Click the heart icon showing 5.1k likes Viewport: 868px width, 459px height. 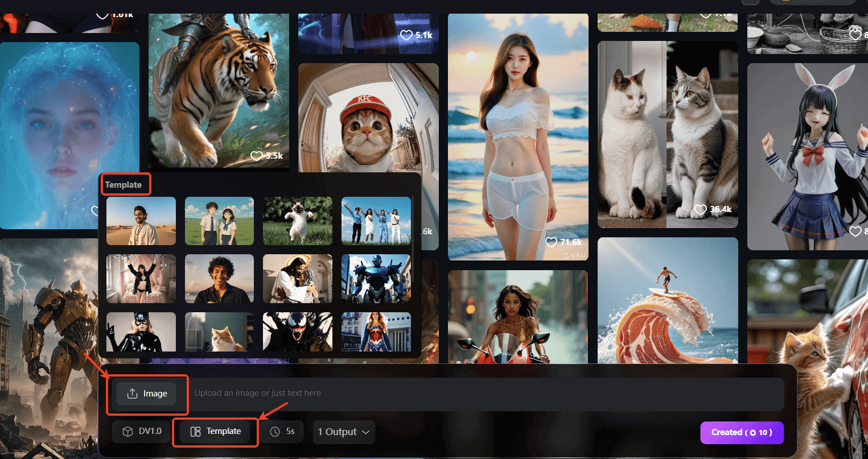click(406, 35)
